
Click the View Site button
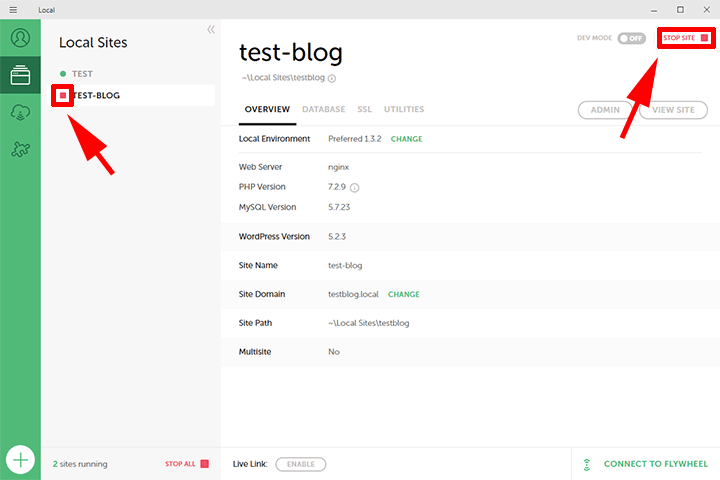click(673, 110)
